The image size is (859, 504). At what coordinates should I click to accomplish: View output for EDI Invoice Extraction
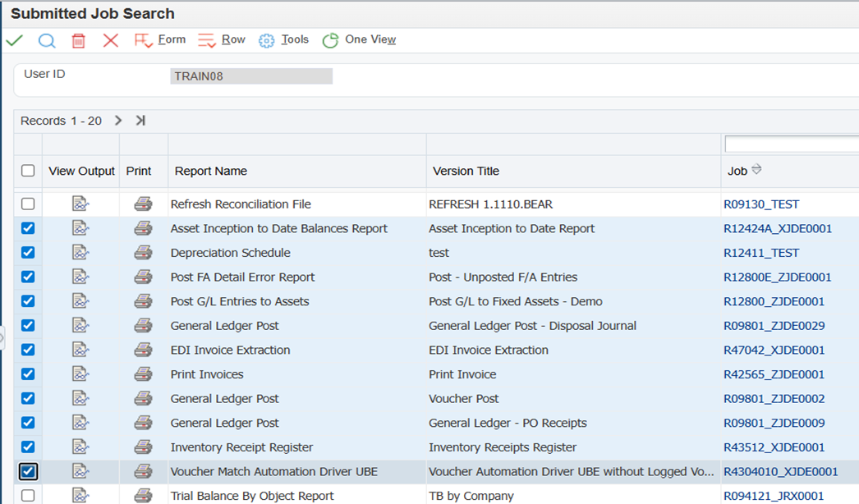coord(80,350)
